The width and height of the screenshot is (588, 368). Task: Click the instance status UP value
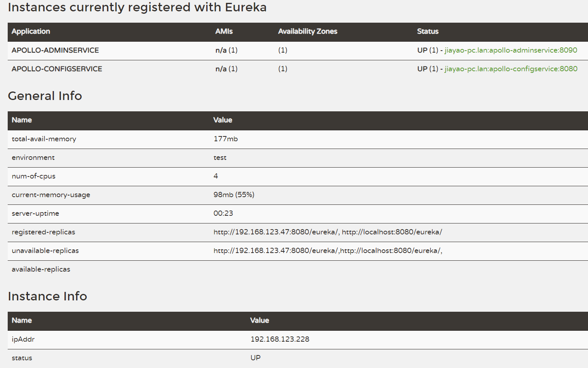point(255,358)
